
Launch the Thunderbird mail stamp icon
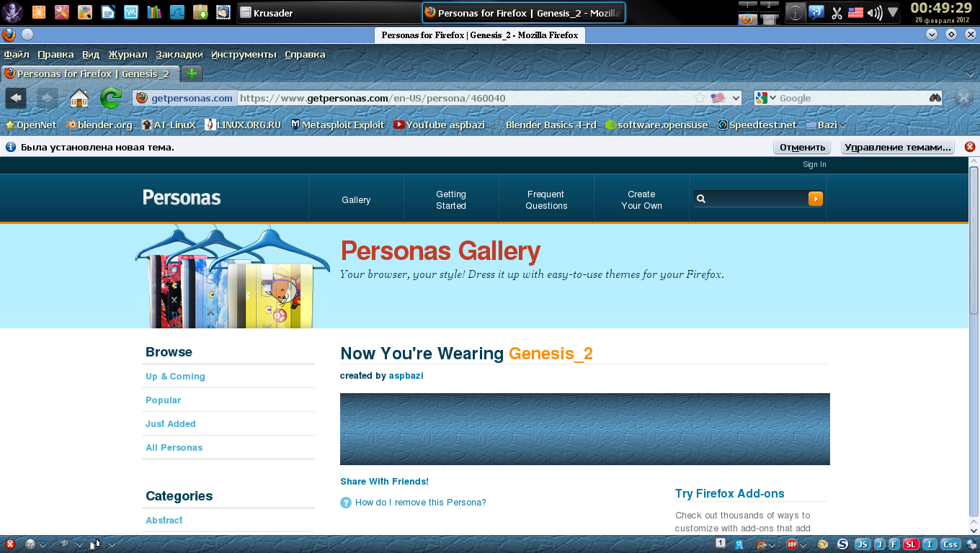click(x=223, y=12)
